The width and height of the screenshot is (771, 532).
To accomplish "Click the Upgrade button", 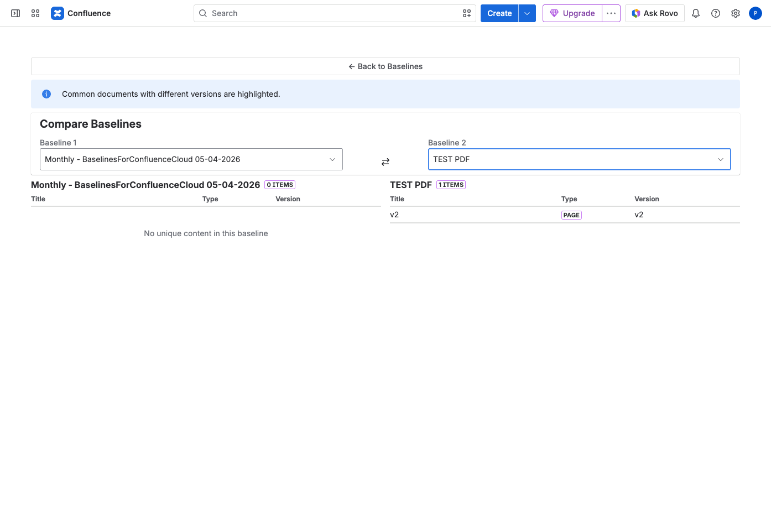I will click(572, 13).
